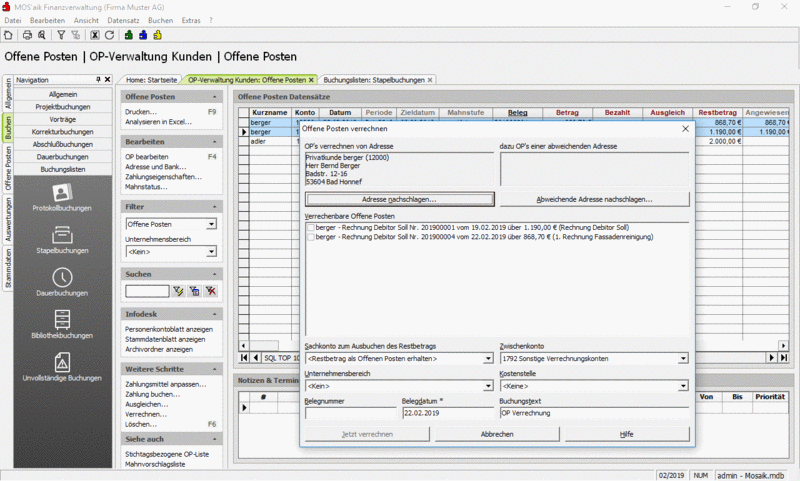
Task: Select Korrekturbuchungen in navigation list
Action: (x=62, y=132)
